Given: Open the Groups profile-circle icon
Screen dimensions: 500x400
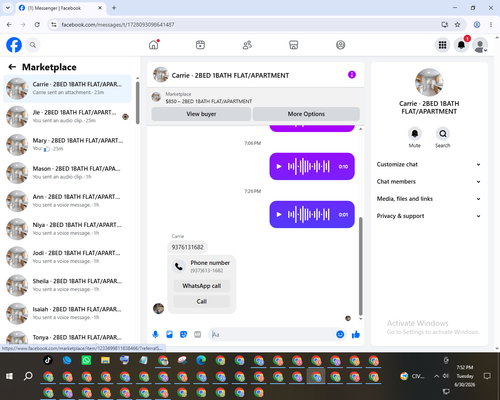Looking at the screenshot, I should click(x=340, y=45).
